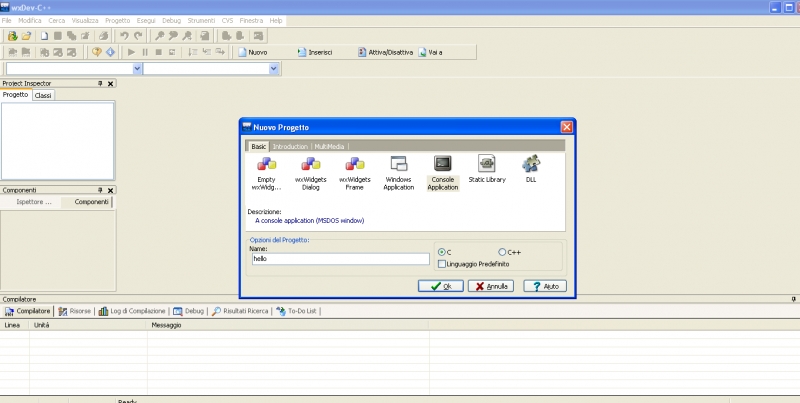This screenshot has width=800, height=403.
Task: Click the yellow help question-bubble icon
Action: tap(96, 52)
